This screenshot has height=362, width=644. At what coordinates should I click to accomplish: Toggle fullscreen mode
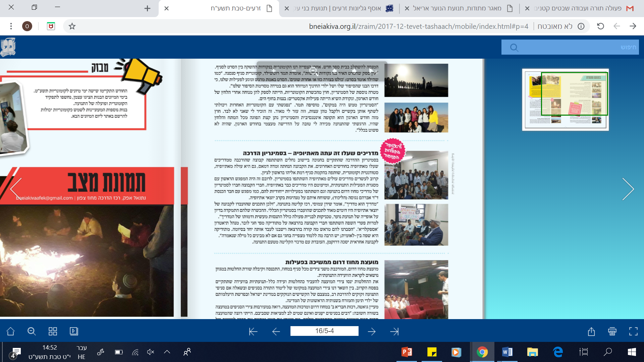[x=633, y=331]
